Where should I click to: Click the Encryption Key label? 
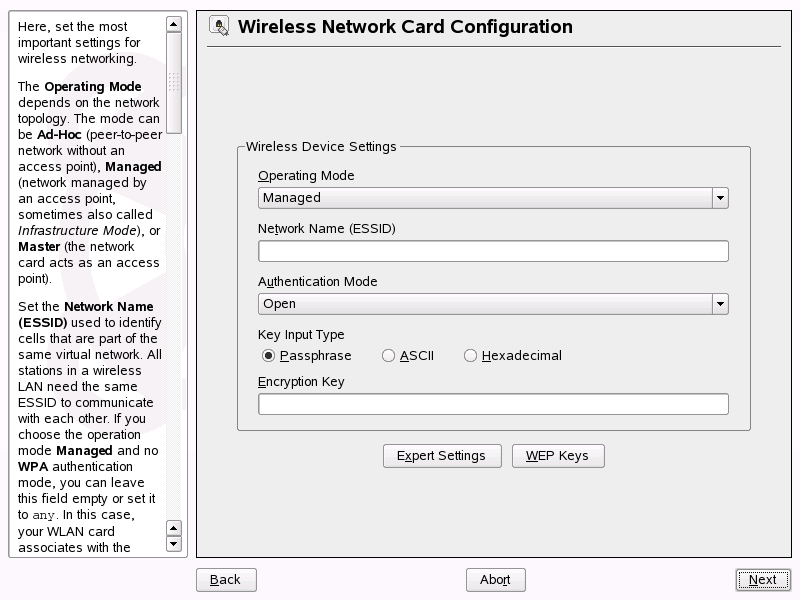click(301, 382)
